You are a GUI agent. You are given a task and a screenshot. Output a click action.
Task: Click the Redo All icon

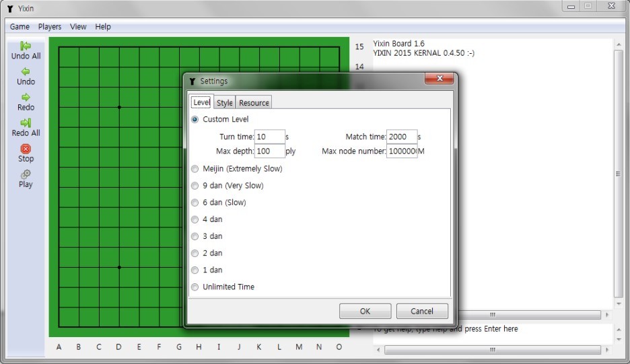(x=26, y=123)
